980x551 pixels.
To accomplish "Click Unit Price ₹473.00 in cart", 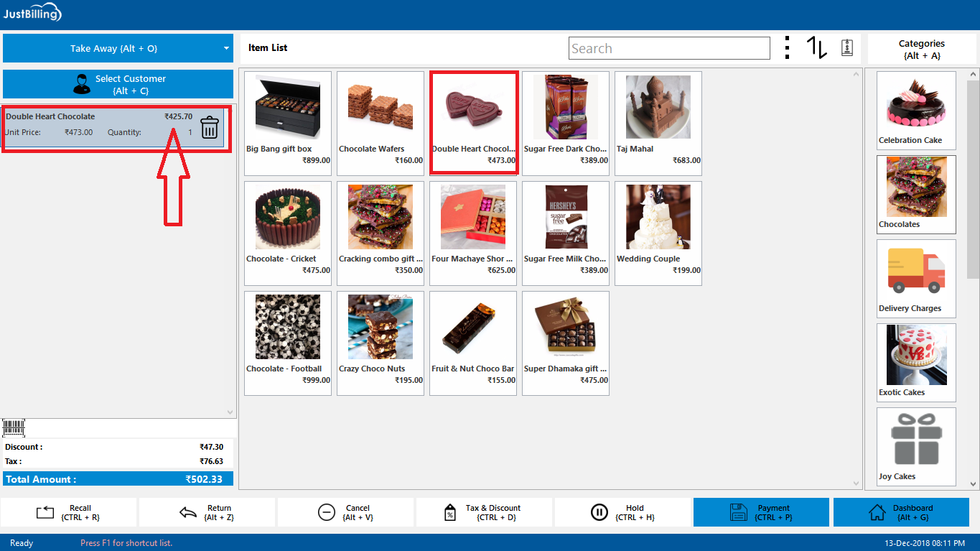I will tap(78, 132).
